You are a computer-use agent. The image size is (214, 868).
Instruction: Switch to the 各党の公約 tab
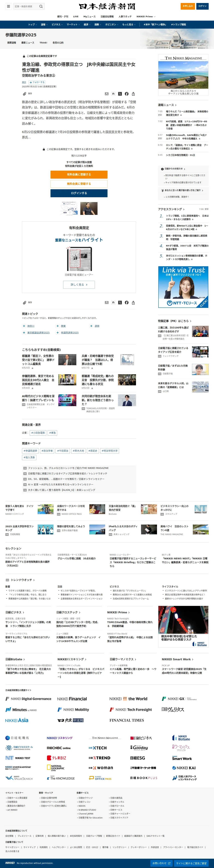58,43
